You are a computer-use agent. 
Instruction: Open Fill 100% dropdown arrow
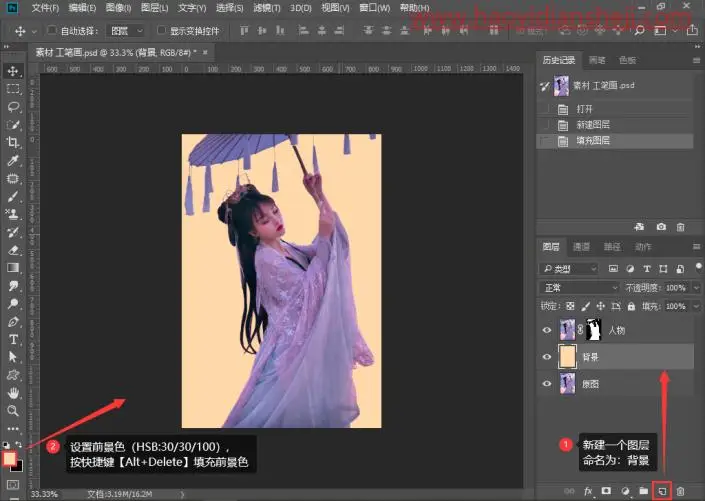click(x=696, y=306)
